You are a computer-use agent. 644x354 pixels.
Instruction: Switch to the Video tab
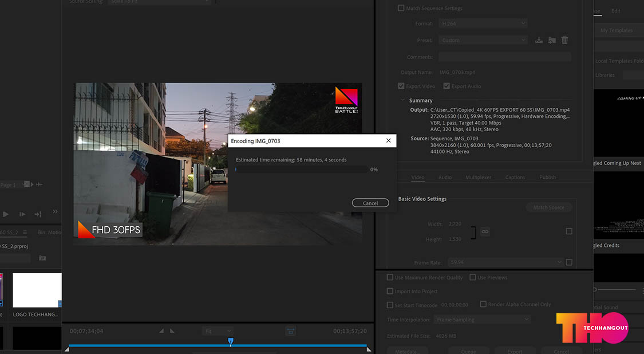(x=418, y=177)
